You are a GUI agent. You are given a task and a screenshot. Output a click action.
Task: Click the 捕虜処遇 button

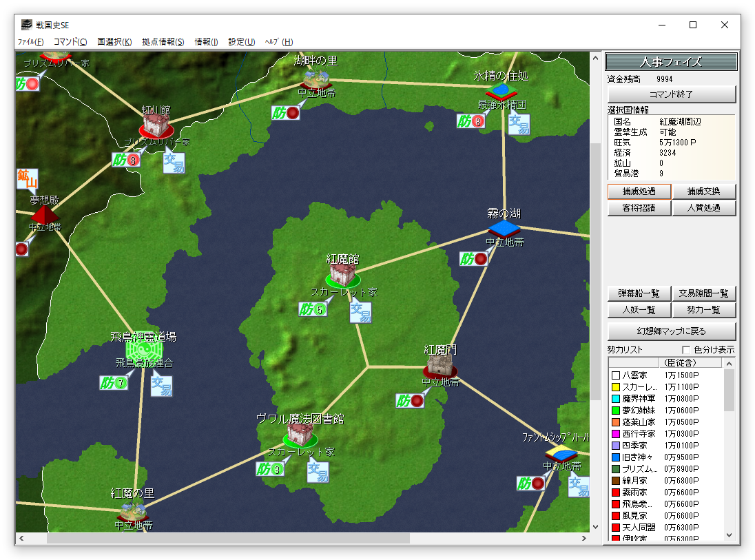coord(639,191)
